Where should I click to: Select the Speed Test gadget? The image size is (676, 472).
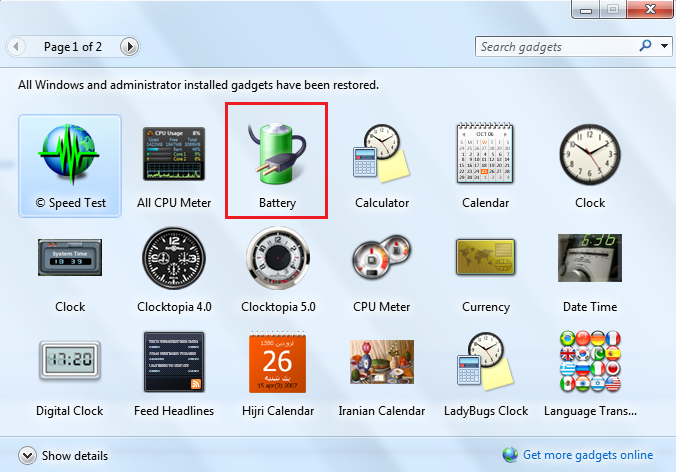70,158
